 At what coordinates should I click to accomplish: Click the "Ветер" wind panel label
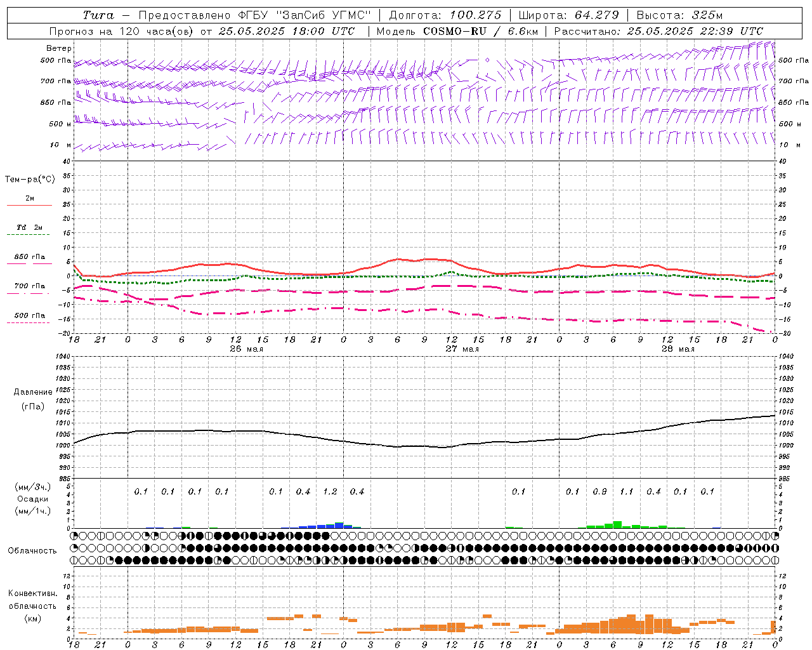(x=59, y=48)
